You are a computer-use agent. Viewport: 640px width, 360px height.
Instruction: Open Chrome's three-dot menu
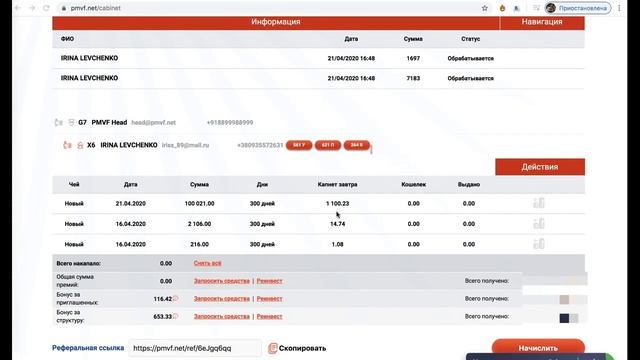[619, 8]
